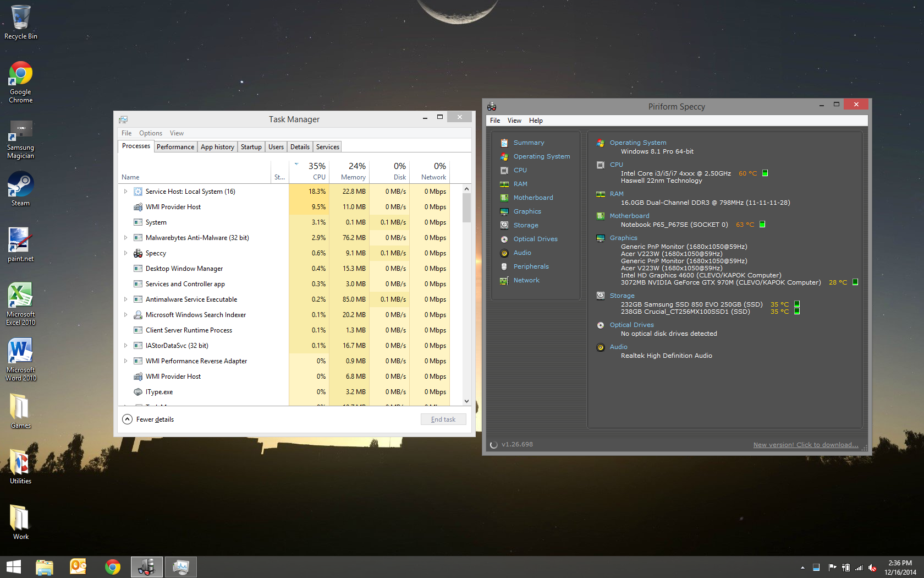924x578 pixels.
Task: Select Graphics in Speccy sidebar
Action: [x=527, y=211]
